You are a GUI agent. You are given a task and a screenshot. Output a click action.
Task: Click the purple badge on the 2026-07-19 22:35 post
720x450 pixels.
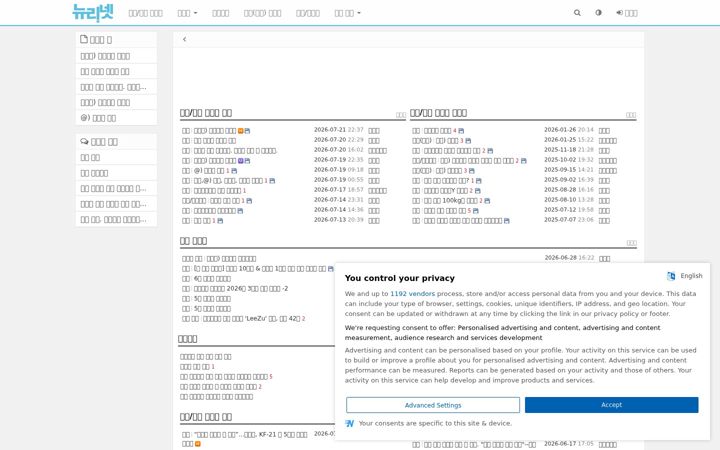(x=241, y=161)
